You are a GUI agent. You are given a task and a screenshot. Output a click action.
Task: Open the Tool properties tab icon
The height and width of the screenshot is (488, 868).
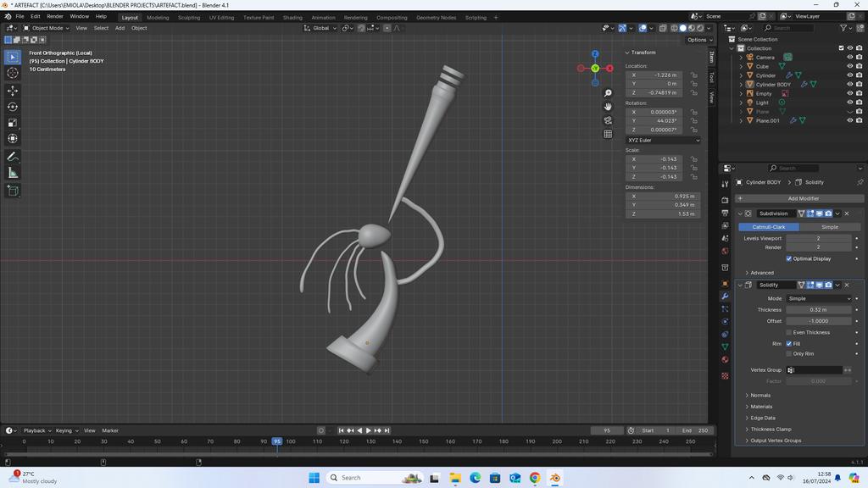coord(726,184)
